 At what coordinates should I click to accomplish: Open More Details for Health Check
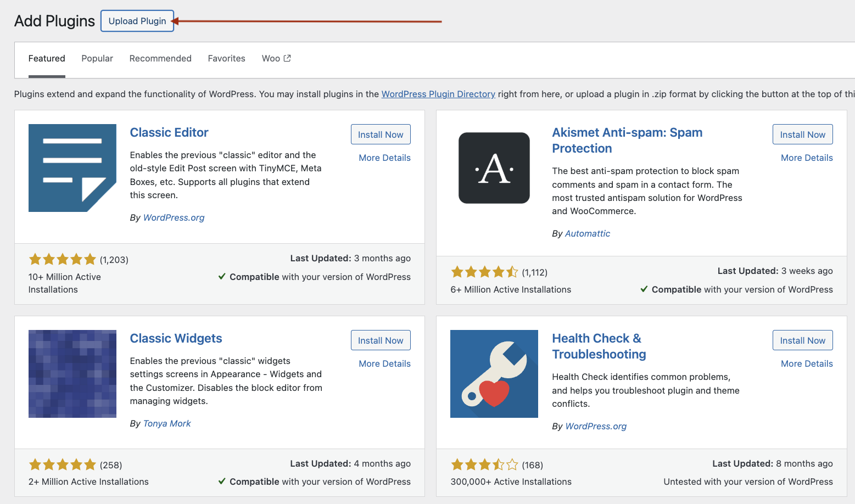coord(807,363)
